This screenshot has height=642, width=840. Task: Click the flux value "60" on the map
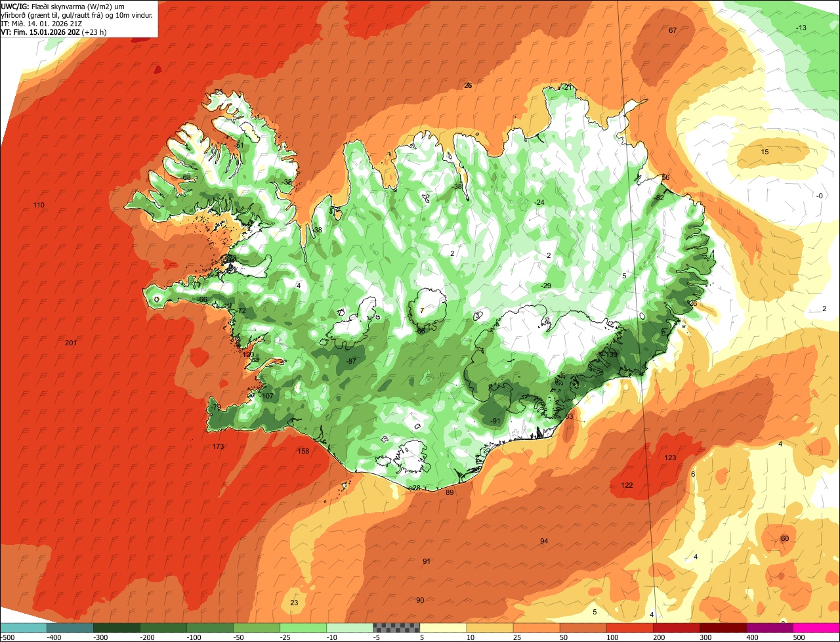[784, 538]
